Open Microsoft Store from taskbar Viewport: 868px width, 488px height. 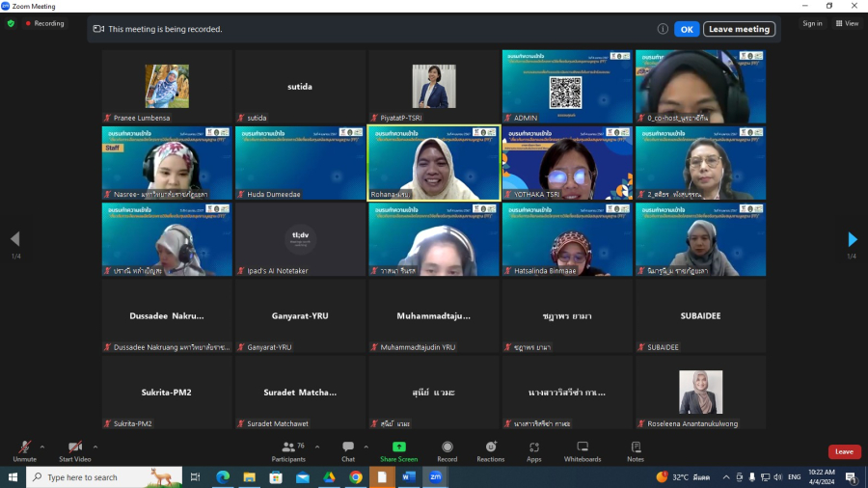tap(276, 477)
